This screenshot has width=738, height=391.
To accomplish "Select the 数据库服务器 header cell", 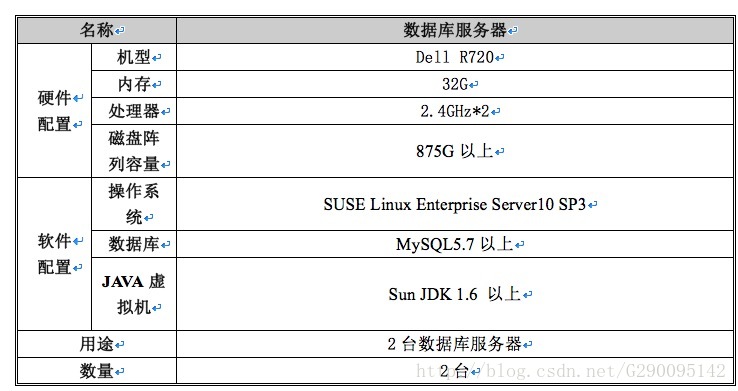I will point(455,31).
